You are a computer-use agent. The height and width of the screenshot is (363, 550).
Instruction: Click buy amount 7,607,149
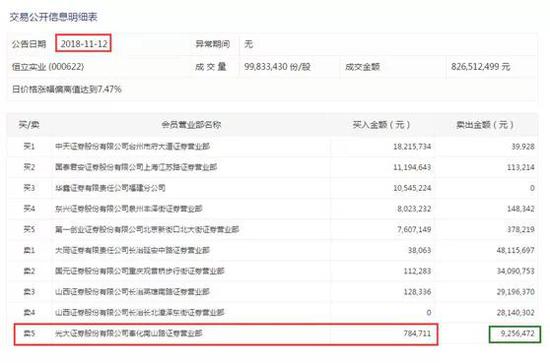click(x=414, y=229)
